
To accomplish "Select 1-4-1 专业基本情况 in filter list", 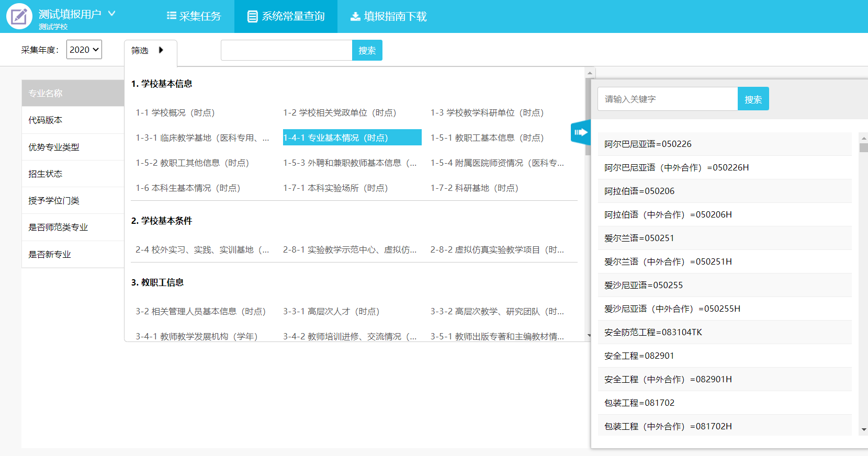I will point(352,138).
